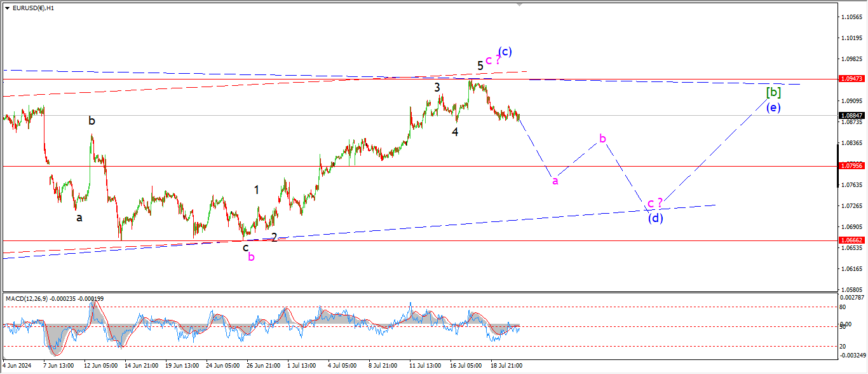Click the blue (c) wave label at top
The width and height of the screenshot is (868, 374).
[505, 52]
